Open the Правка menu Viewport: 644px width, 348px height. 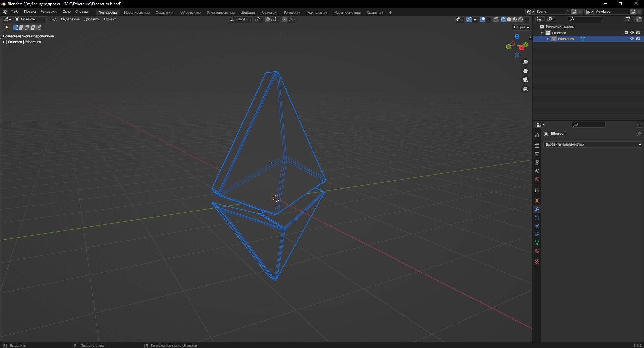click(x=30, y=12)
